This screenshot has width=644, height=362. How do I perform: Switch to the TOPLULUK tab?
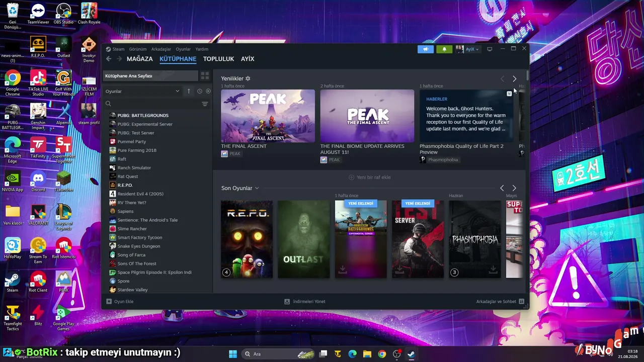pyautogui.click(x=218, y=59)
